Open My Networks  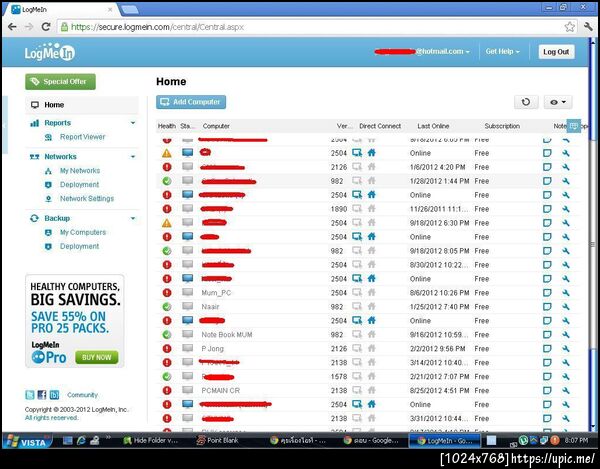(80, 171)
